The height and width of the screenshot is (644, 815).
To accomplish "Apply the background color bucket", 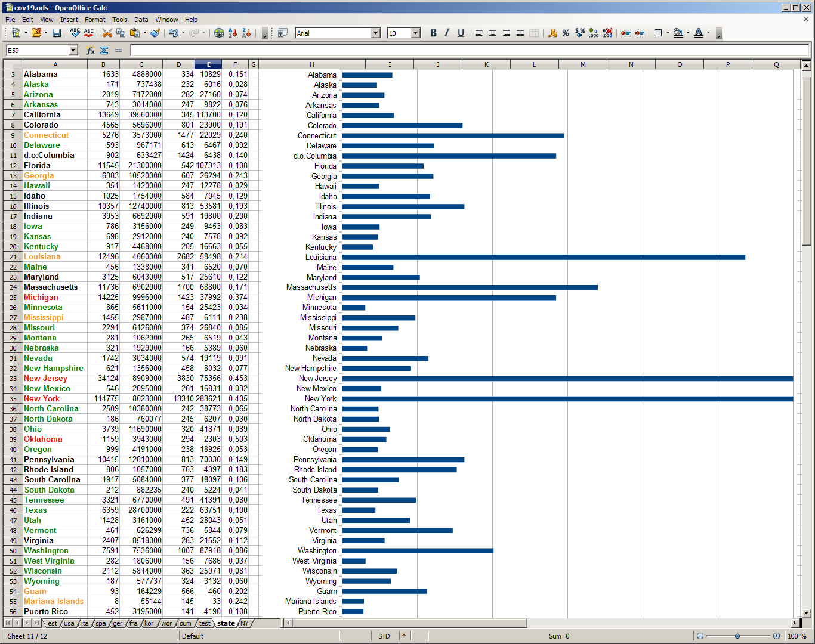I will coord(678,33).
